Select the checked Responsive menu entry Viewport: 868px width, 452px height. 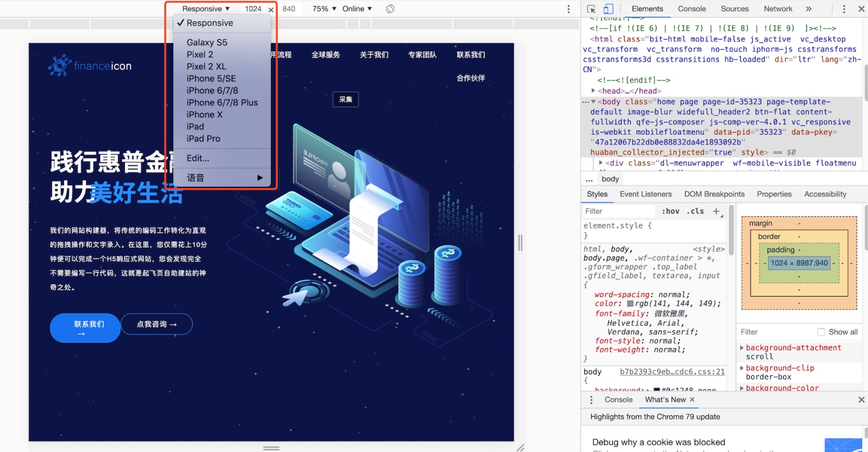221,23
